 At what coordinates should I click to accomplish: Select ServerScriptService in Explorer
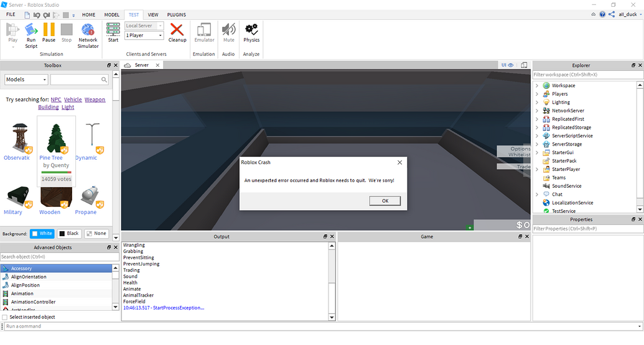[x=572, y=136]
